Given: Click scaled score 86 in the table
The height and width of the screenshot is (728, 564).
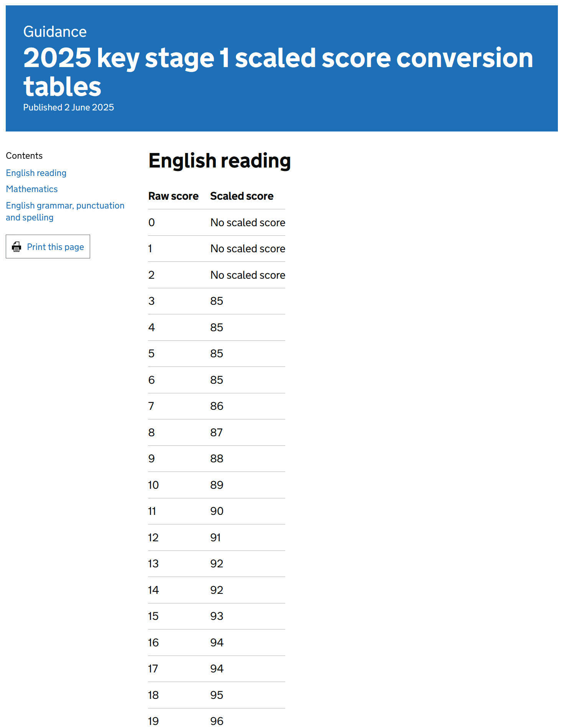Looking at the screenshot, I should click(x=217, y=406).
